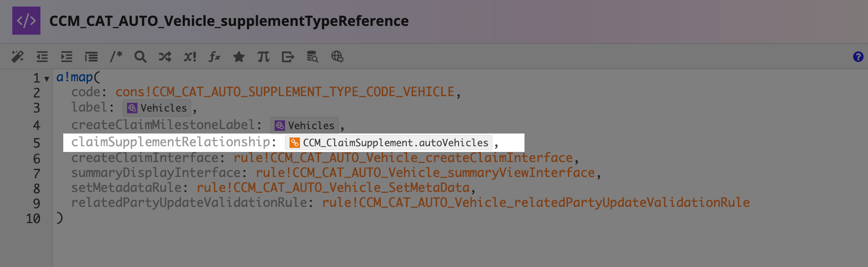
Task: Click the purple expression rule code icon
Action: tap(26, 21)
